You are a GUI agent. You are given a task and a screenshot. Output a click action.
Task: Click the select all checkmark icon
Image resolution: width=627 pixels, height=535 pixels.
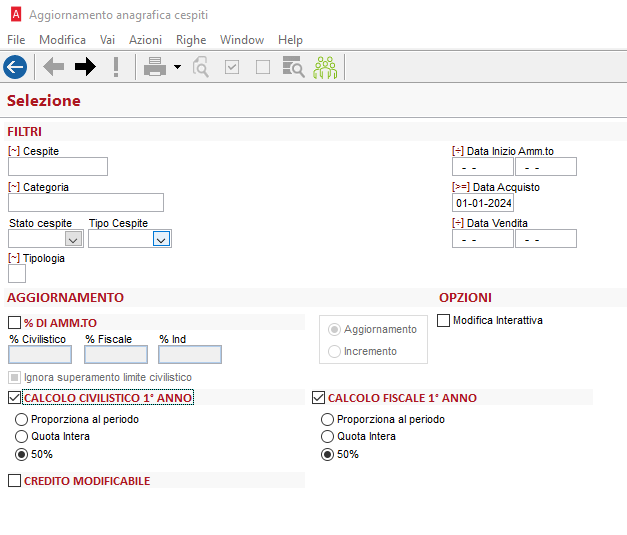pyautogui.click(x=232, y=67)
